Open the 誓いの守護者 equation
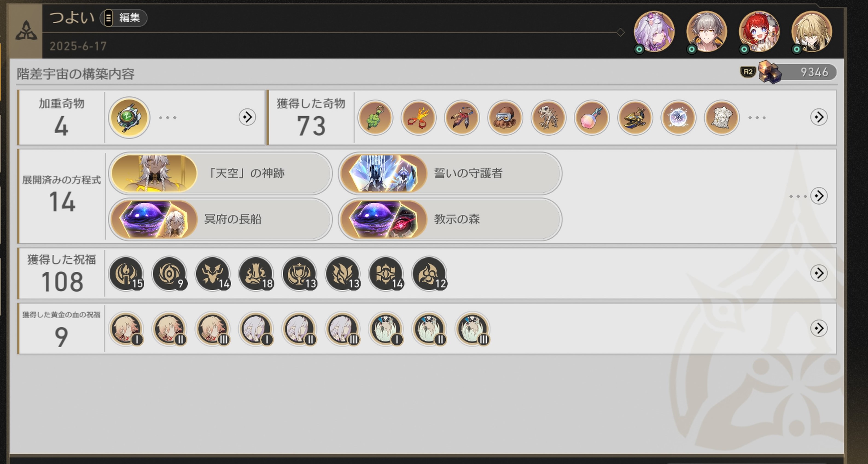868x464 pixels. (450, 173)
